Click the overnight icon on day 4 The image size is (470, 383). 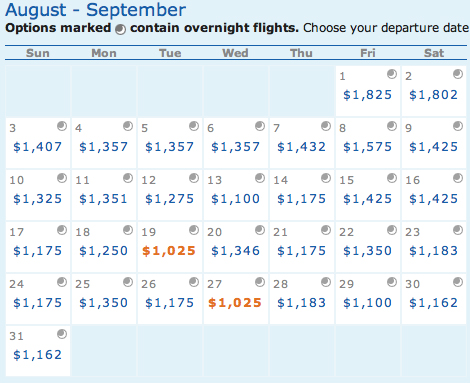tap(128, 126)
